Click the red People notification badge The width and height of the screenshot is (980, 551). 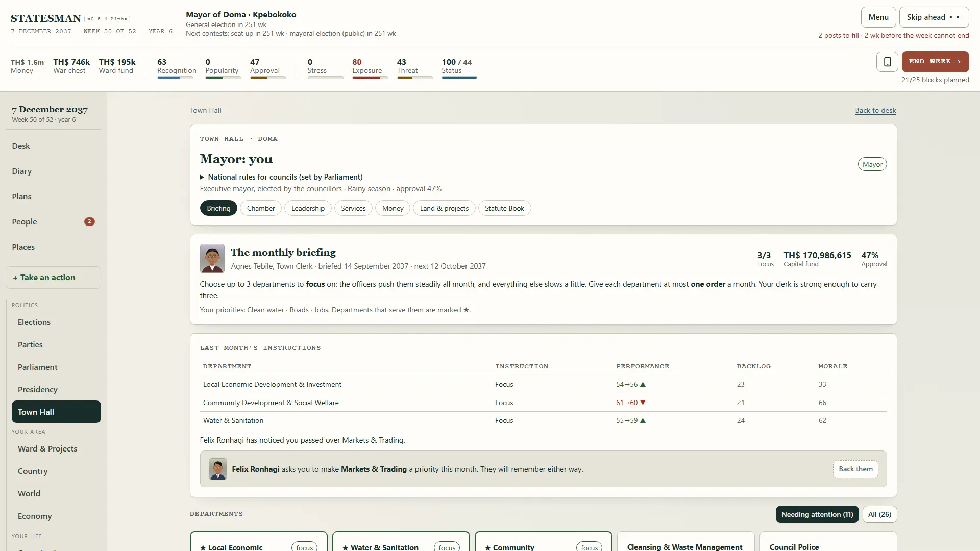(89, 221)
